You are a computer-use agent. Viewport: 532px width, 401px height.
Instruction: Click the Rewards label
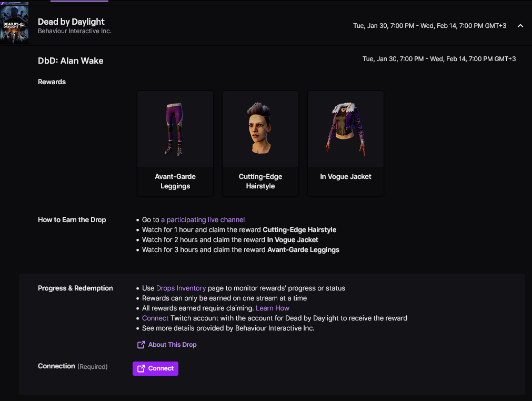(x=52, y=82)
